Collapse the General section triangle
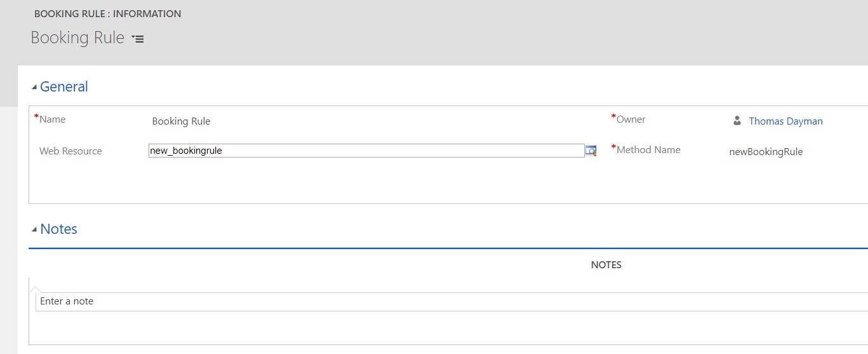The width and height of the screenshot is (868, 354). pyautogui.click(x=34, y=88)
